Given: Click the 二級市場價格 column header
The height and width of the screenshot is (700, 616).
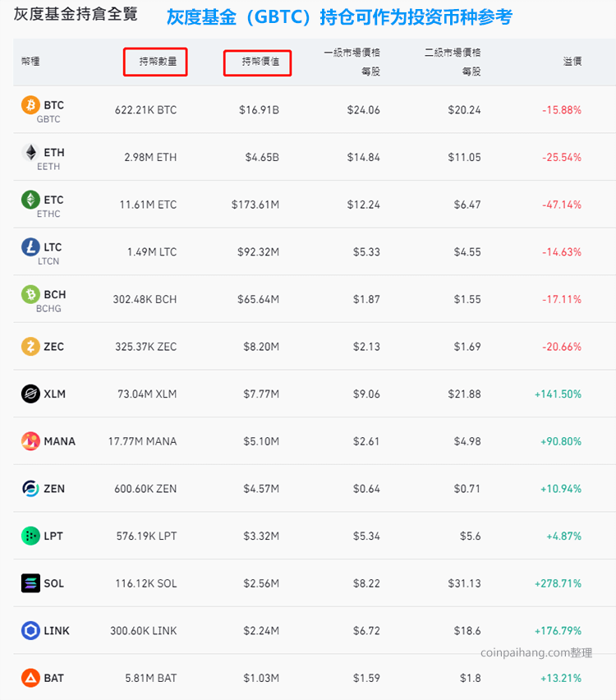Looking at the screenshot, I should [x=453, y=62].
